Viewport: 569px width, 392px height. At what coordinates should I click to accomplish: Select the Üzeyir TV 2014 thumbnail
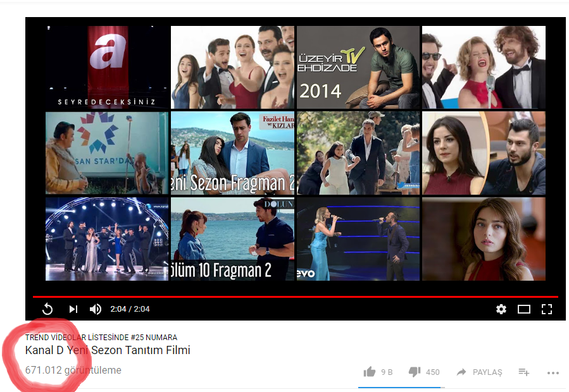click(x=358, y=68)
